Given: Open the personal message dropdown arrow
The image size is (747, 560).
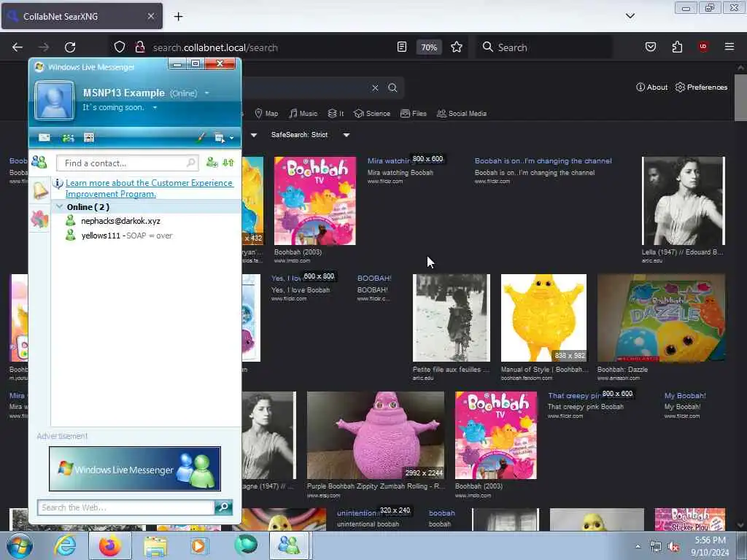Looking at the screenshot, I should tap(155, 108).
